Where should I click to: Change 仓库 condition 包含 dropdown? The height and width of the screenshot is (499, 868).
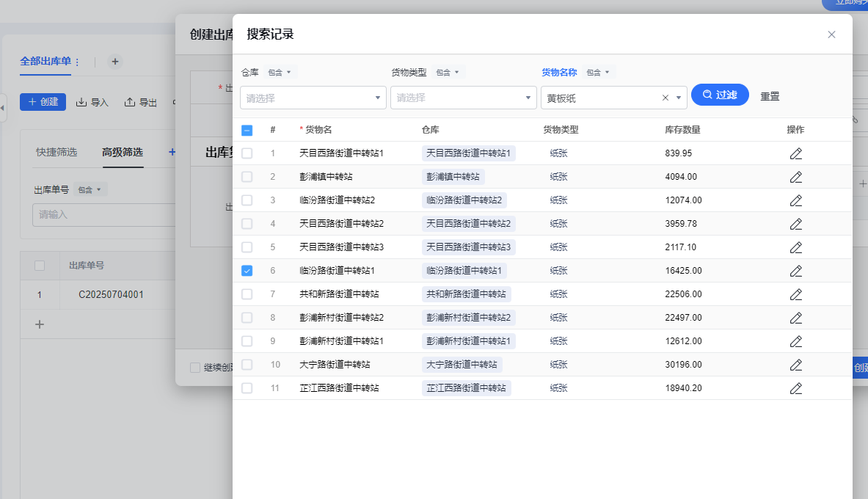click(279, 73)
